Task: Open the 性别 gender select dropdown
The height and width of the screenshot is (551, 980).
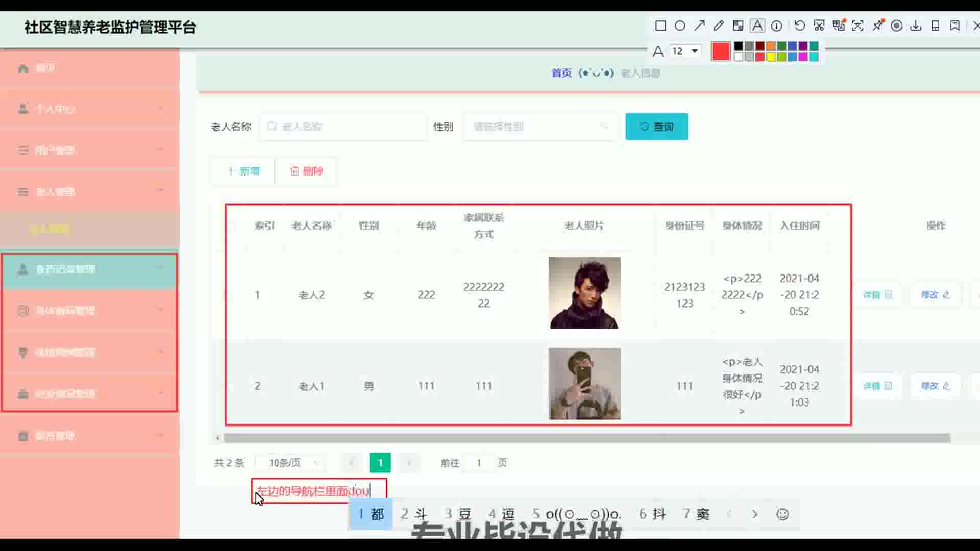Action: [540, 127]
